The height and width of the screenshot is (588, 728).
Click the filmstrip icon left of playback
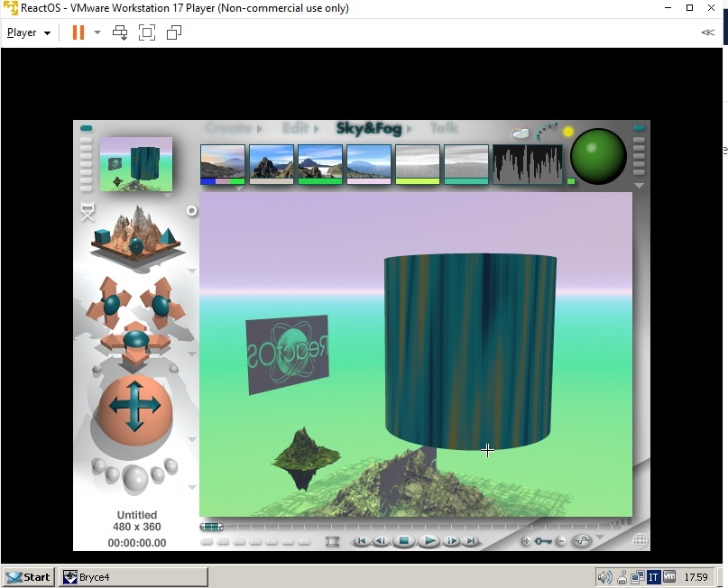[333, 541]
